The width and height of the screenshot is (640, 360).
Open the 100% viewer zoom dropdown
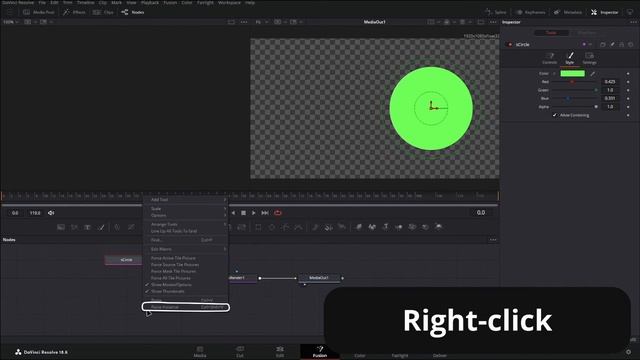coord(11,22)
